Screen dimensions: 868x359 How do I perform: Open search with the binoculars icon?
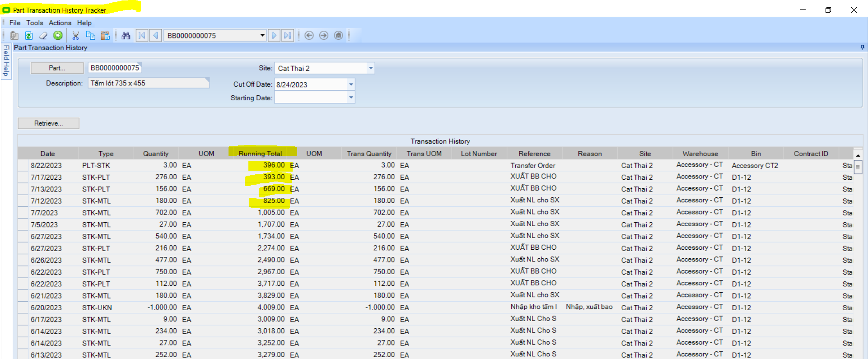(126, 35)
